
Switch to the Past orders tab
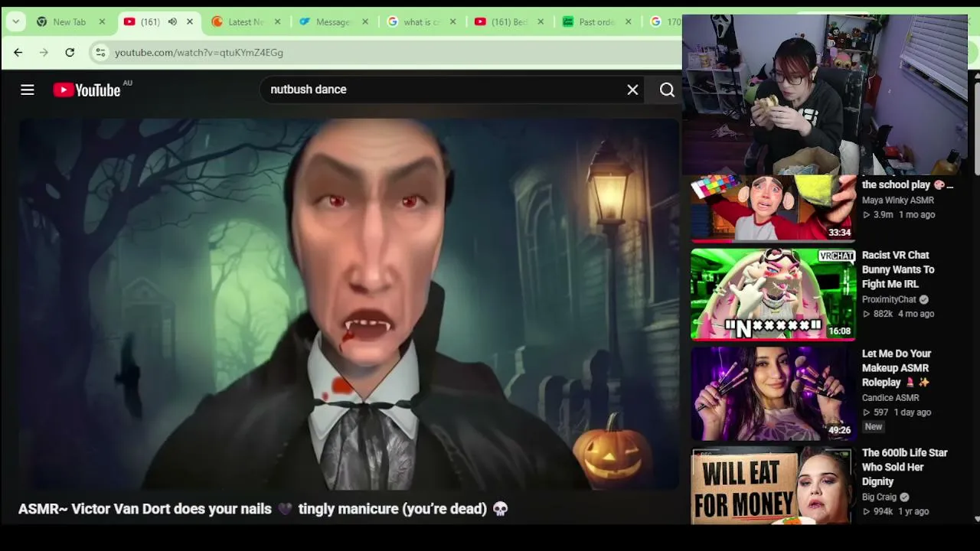coord(596,21)
